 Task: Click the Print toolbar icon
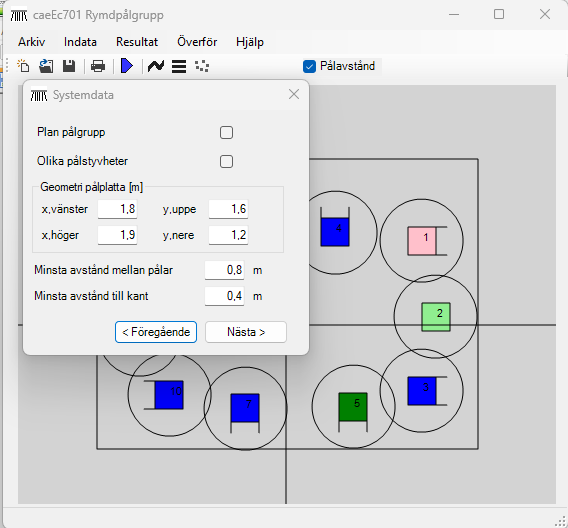98,66
